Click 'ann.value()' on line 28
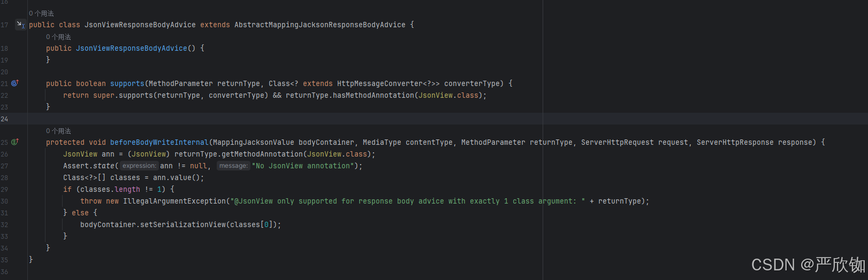The image size is (868, 280). coord(177,177)
